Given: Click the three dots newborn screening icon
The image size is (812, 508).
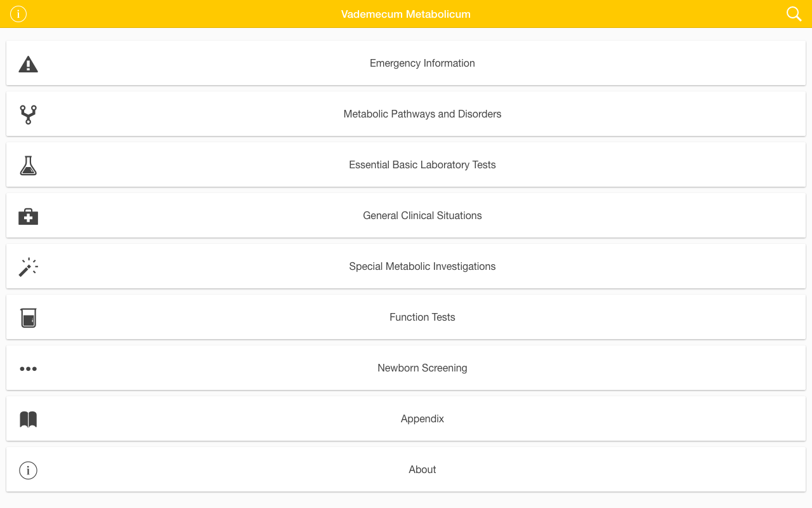Looking at the screenshot, I should point(28,368).
